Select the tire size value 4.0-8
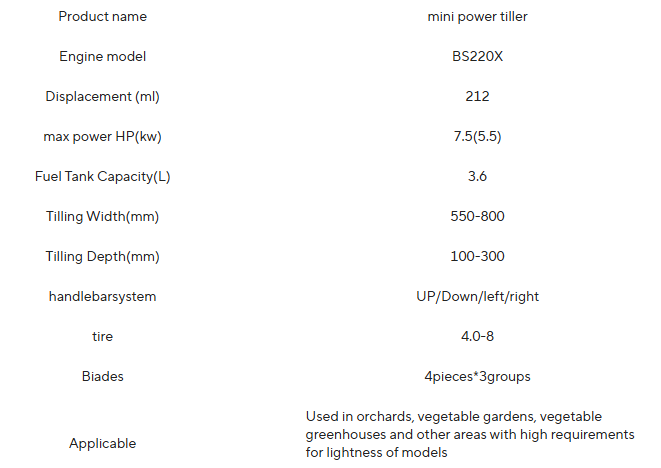 477,337
